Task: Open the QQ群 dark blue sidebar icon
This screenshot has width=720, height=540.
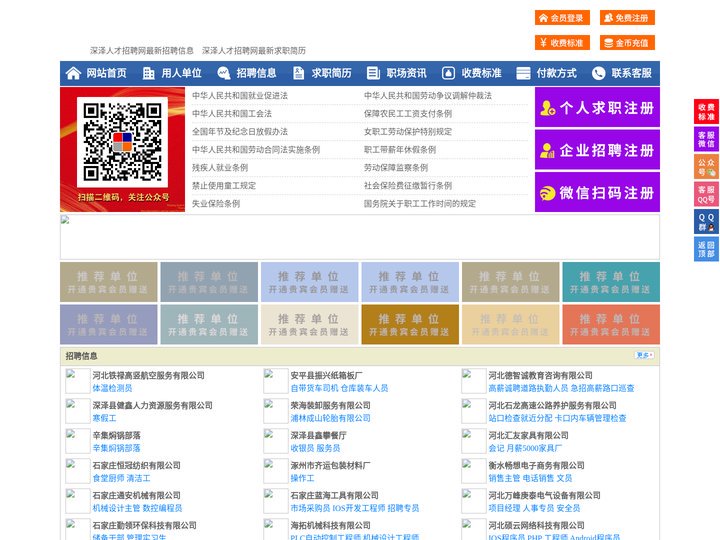Action: click(706, 222)
